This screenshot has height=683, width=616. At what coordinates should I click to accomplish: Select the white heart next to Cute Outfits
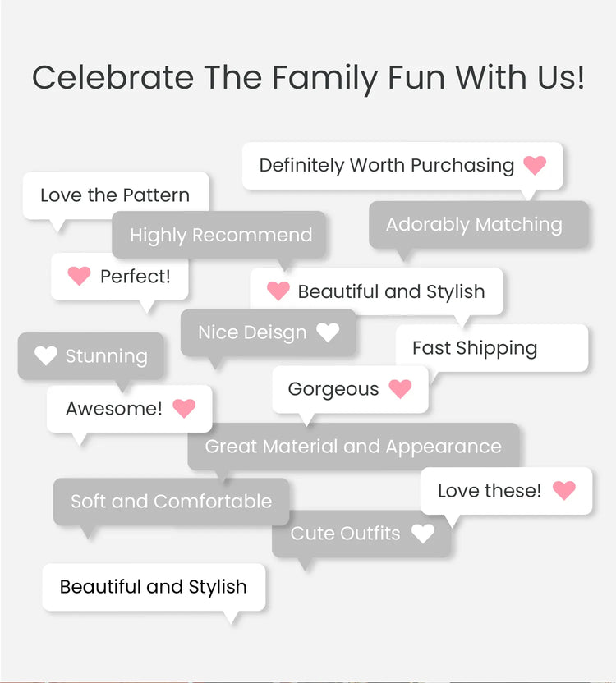click(422, 534)
